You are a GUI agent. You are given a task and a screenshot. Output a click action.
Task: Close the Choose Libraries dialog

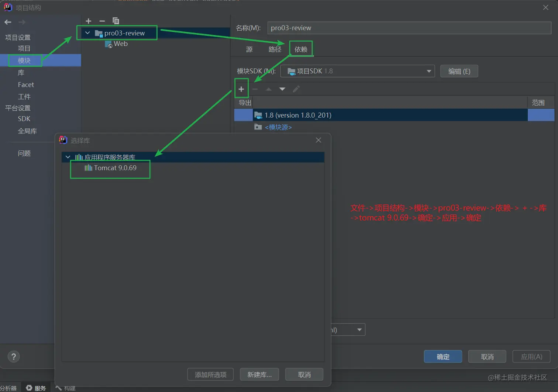coord(318,140)
